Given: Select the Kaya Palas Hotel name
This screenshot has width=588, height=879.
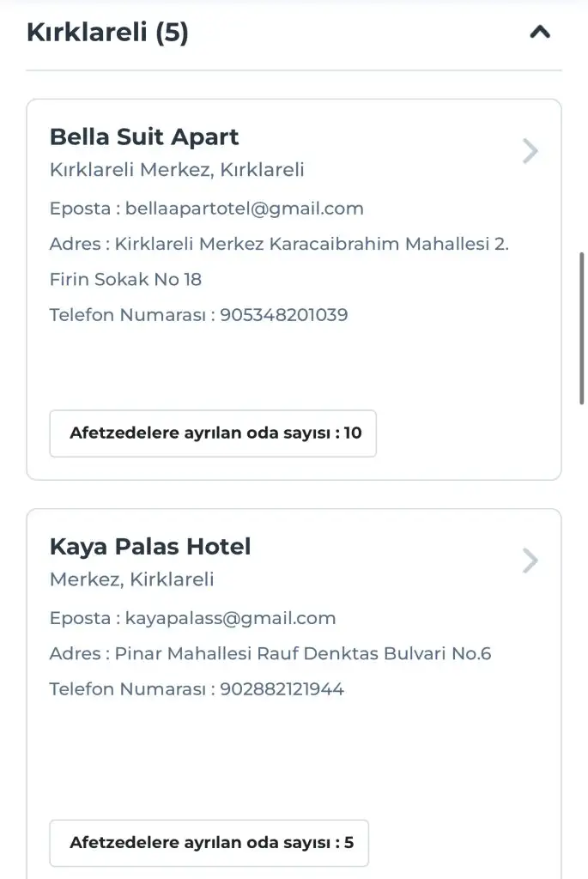Looking at the screenshot, I should tap(150, 546).
